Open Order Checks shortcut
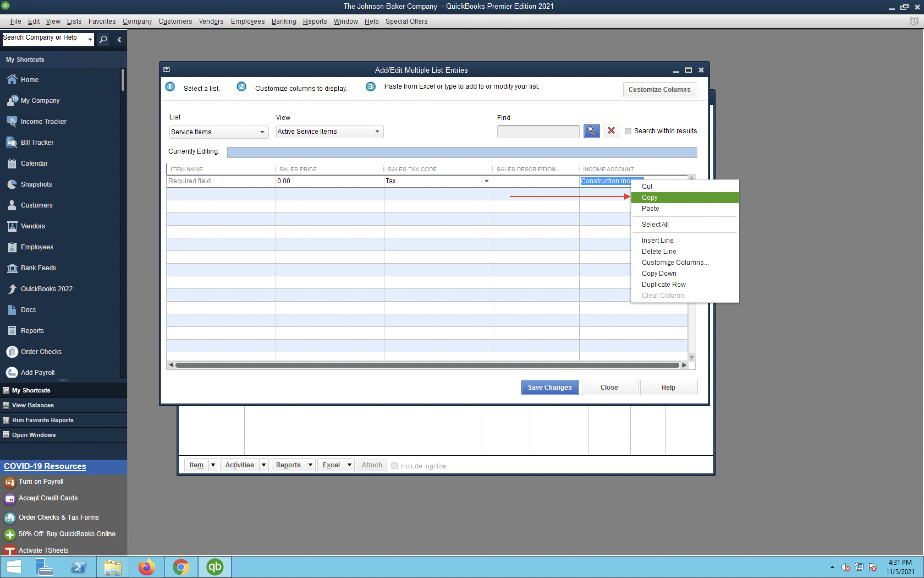Screen dimensions: 924x578 (41, 352)
